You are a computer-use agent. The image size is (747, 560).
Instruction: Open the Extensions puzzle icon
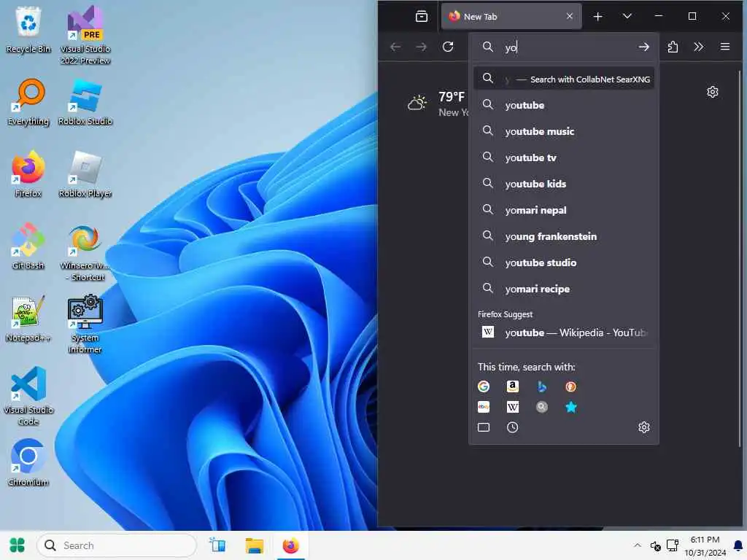pos(673,47)
